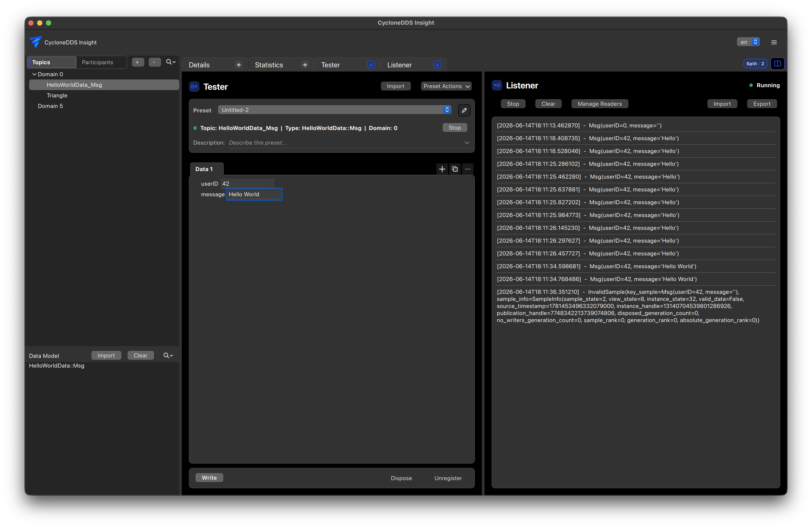Open the Data Model search magnifier icon
The image size is (812, 528).
[x=168, y=355]
